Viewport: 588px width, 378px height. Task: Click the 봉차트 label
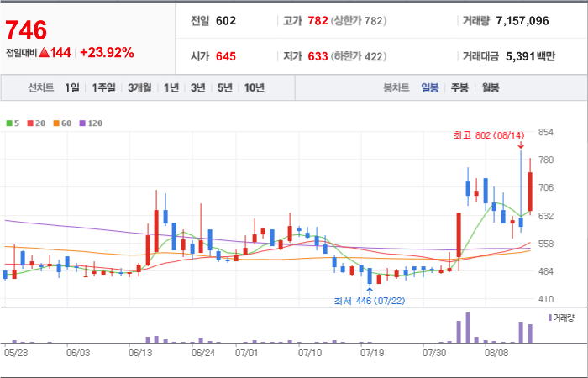[x=396, y=88]
